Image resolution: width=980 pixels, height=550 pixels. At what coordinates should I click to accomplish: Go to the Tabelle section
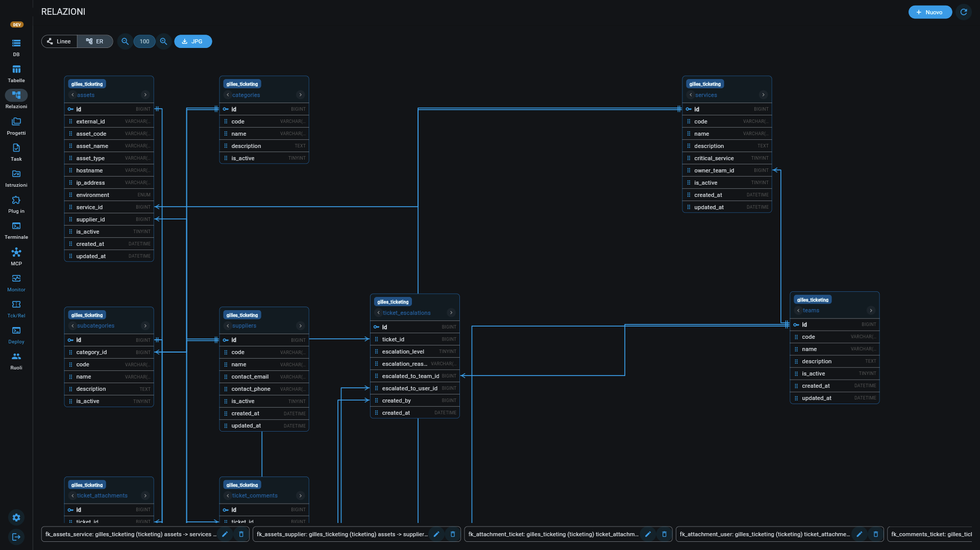(x=16, y=73)
